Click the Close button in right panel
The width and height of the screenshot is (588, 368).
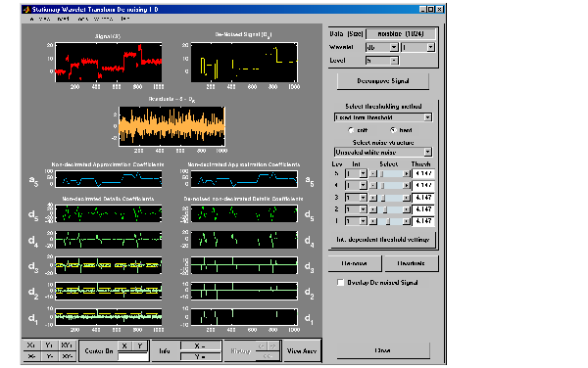click(383, 350)
